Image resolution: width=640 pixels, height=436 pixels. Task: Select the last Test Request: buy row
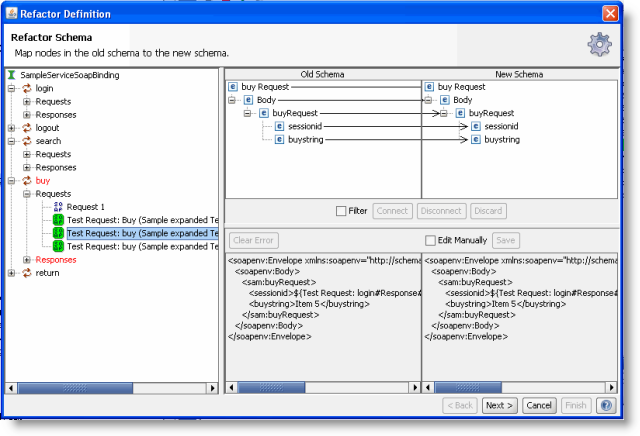click(142, 247)
